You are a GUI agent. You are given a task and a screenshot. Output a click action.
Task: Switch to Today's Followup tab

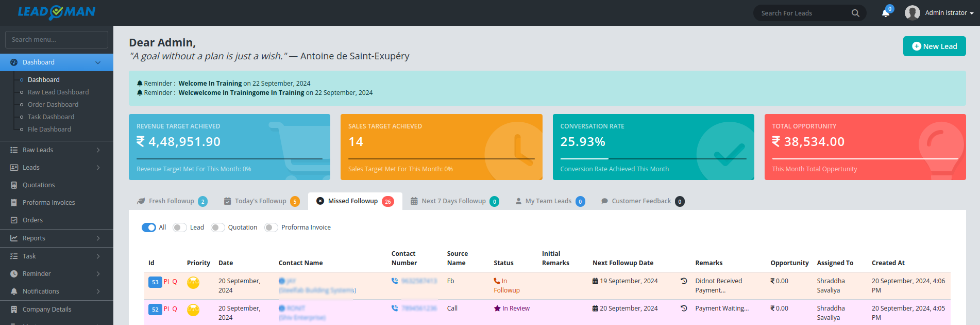pos(261,201)
